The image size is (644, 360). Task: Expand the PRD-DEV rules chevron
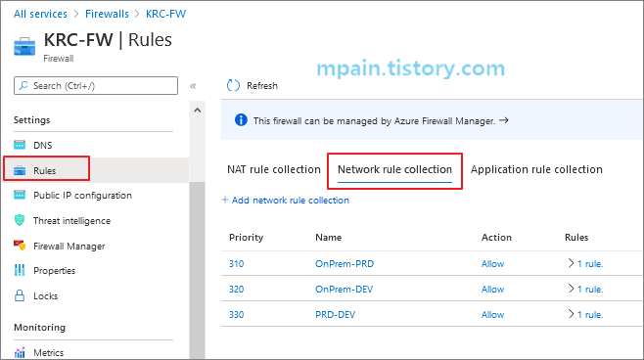click(x=571, y=314)
